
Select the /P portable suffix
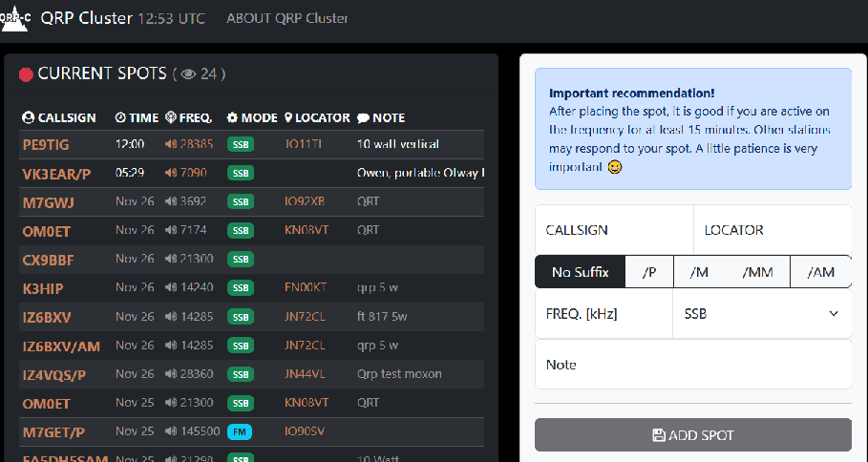click(x=649, y=272)
